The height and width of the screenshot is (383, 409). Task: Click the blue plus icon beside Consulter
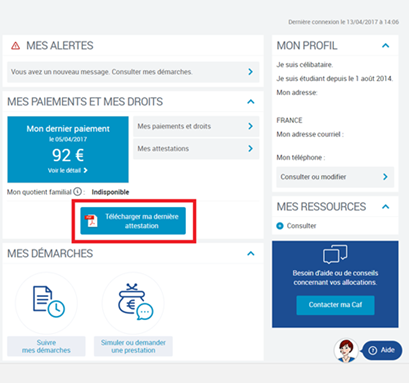coord(280,226)
